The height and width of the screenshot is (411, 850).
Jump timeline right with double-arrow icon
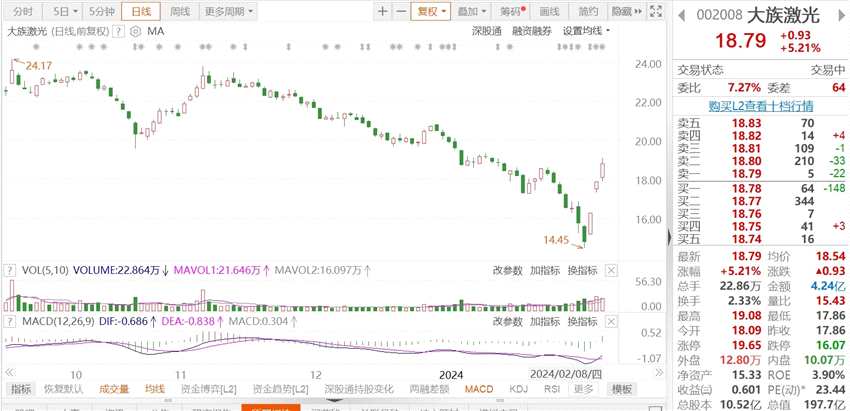659,374
